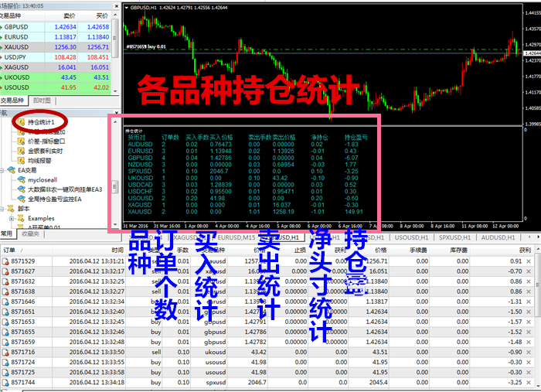Close the order with profit 0.91
The image size is (541, 392).
coord(529,261)
